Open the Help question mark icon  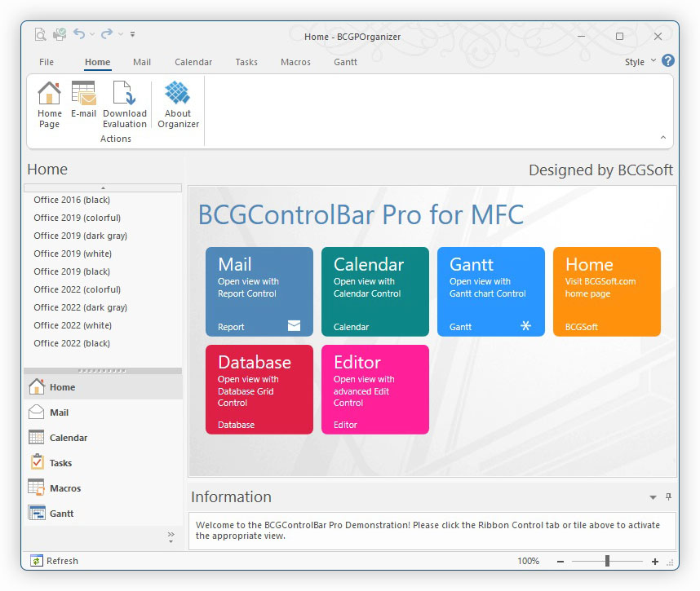668,61
